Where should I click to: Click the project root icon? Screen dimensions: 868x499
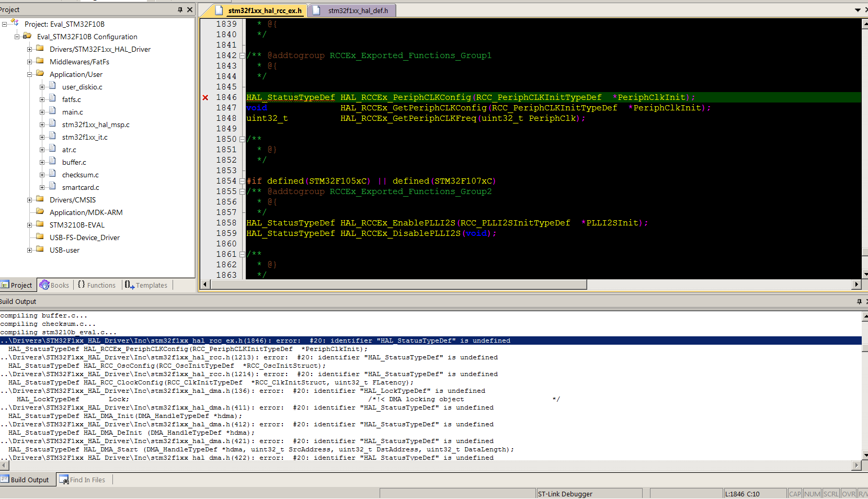click(x=15, y=23)
